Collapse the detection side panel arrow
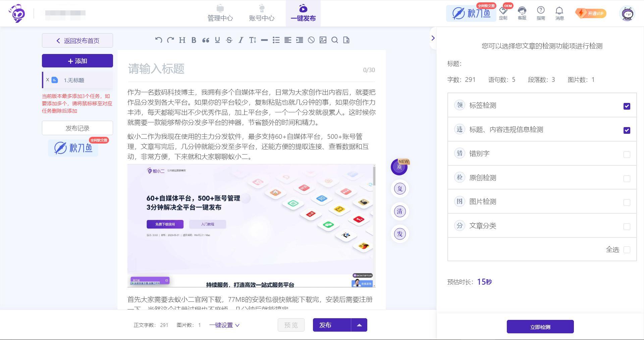The height and width of the screenshot is (340, 644). pyautogui.click(x=433, y=38)
